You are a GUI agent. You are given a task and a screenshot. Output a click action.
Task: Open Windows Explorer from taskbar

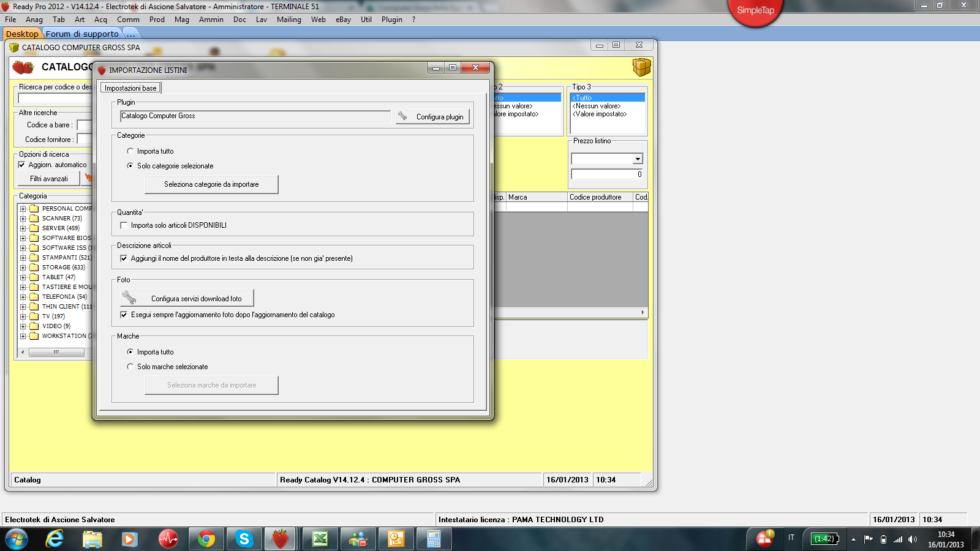tap(92, 539)
